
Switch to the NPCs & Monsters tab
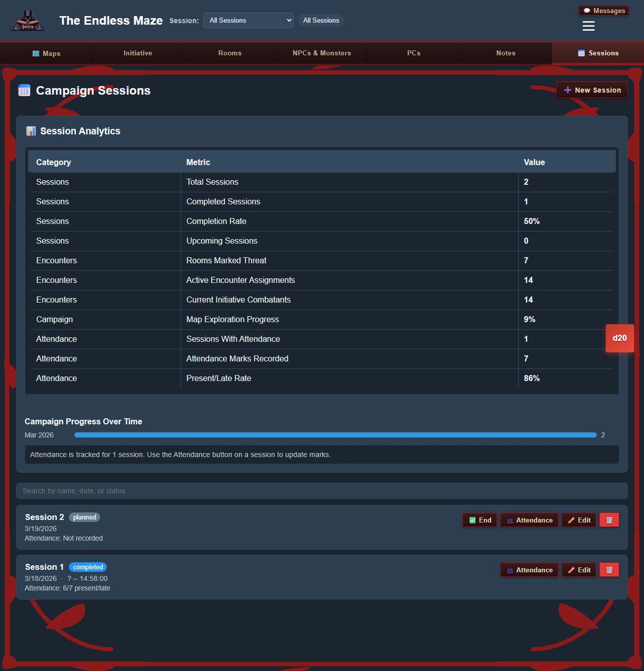click(321, 53)
